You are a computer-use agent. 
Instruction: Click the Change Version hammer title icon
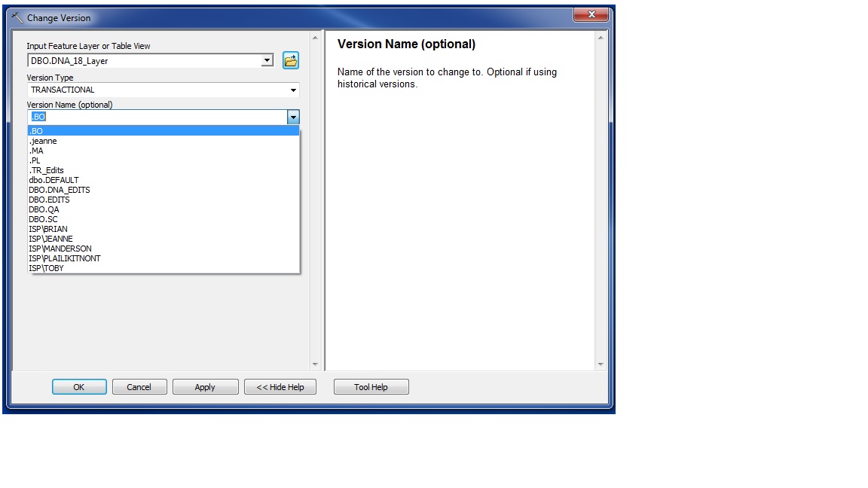(x=17, y=18)
